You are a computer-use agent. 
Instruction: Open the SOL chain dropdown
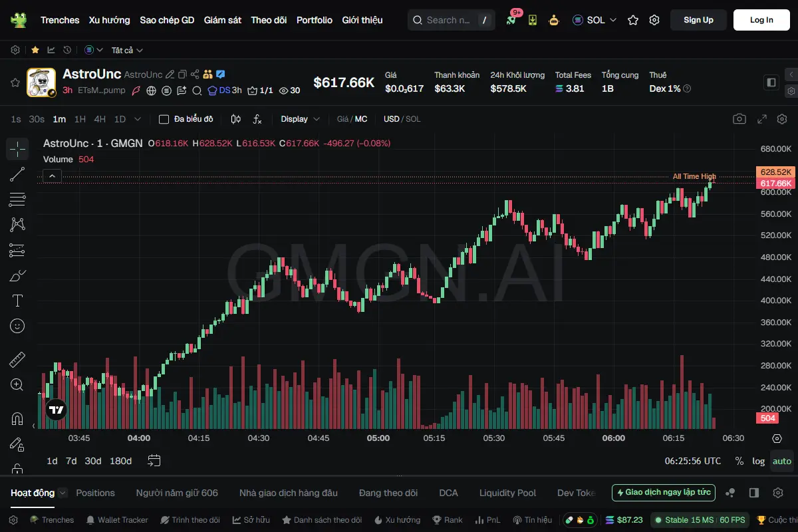click(595, 20)
